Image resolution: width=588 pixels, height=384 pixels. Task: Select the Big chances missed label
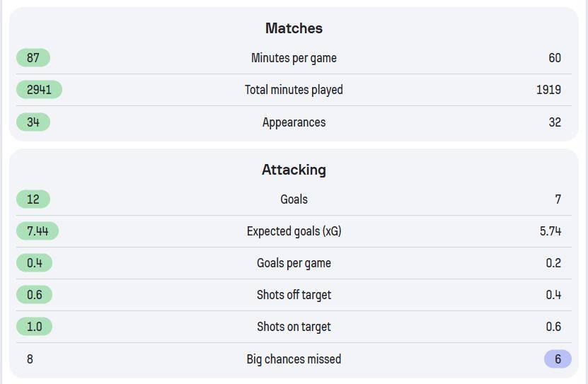294,359
